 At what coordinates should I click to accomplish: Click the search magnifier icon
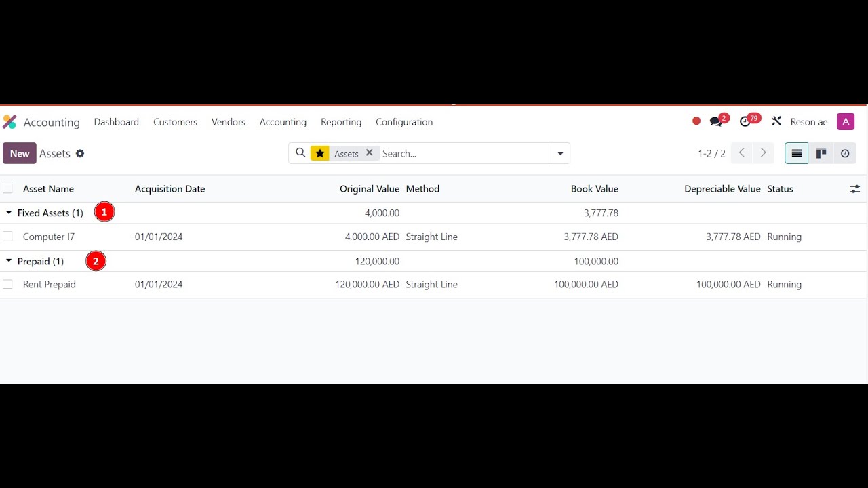tap(300, 153)
